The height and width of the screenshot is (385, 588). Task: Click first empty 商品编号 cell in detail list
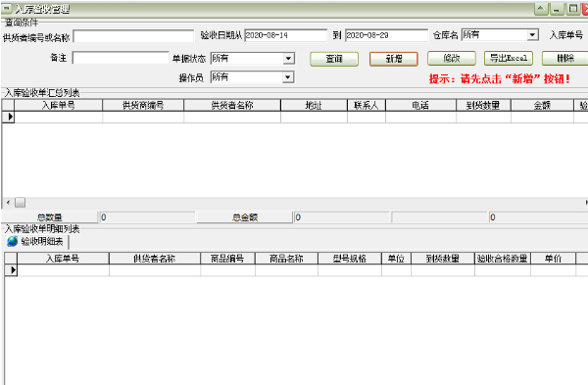coord(227,270)
